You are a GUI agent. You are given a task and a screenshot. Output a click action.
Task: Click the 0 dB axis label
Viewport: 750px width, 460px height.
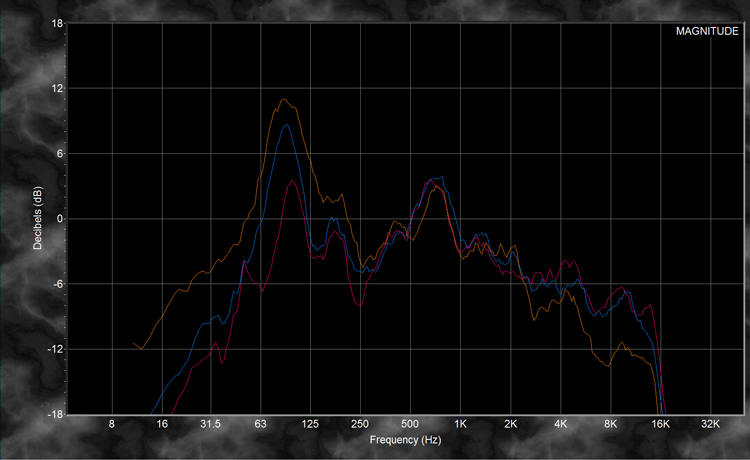tap(60, 219)
